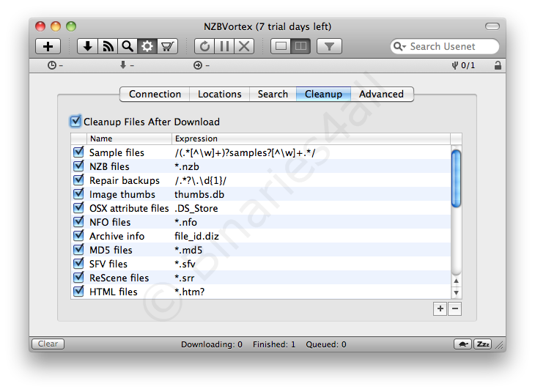Click the filter funnel toolbar icon

coord(329,46)
